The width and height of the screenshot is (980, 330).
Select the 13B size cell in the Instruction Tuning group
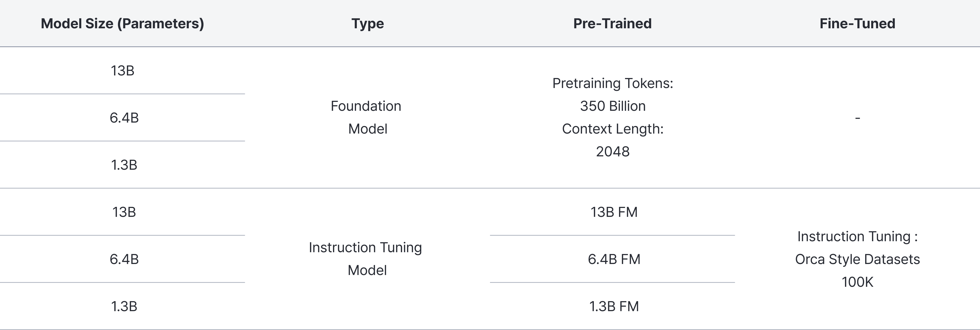click(x=124, y=212)
